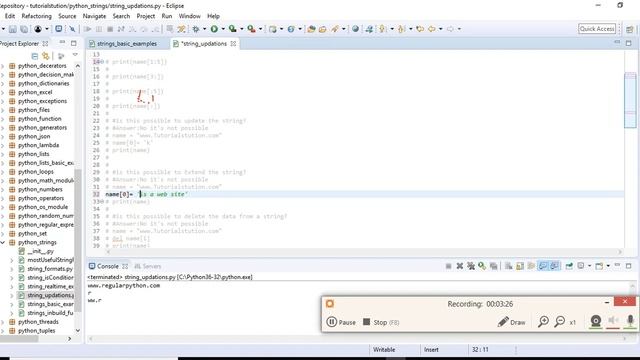Click the Last Edit Location icon

(x=420, y=29)
